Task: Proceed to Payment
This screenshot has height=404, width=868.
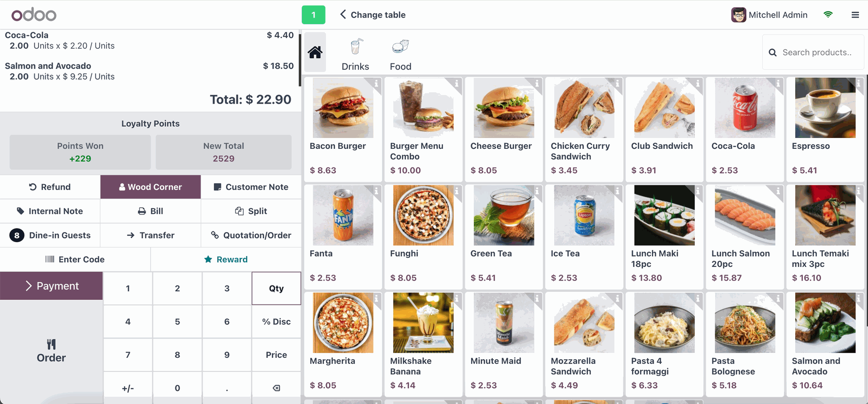Action: point(52,286)
